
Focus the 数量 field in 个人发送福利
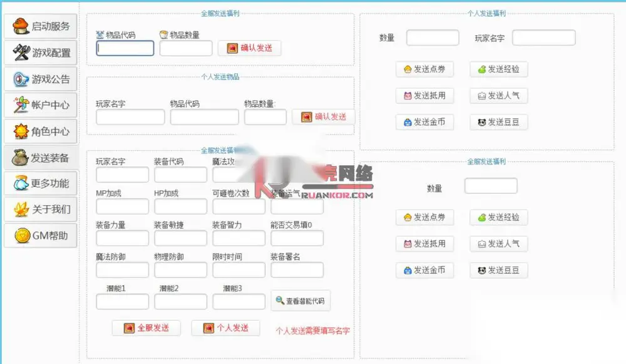point(433,38)
